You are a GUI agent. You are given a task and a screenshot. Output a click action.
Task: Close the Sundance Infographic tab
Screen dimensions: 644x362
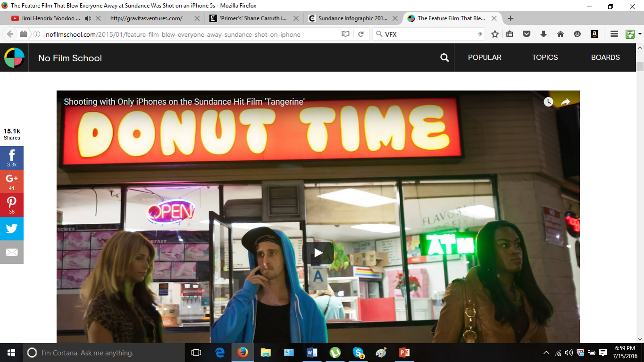click(395, 18)
